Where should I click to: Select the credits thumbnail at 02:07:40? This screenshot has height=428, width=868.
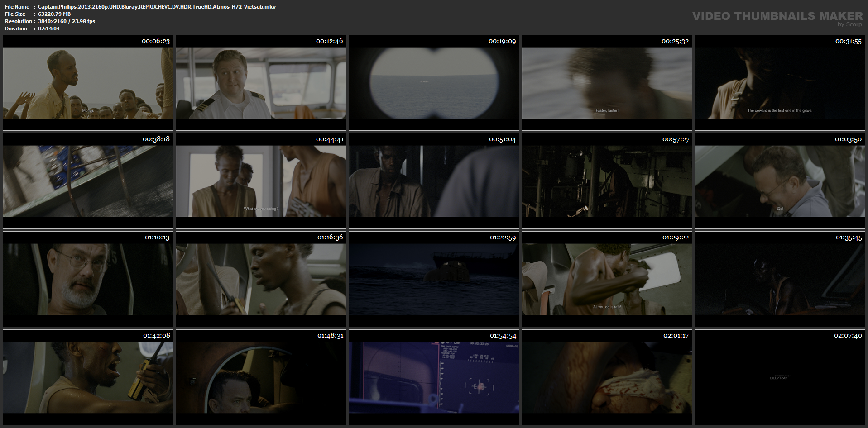point(780,377)
